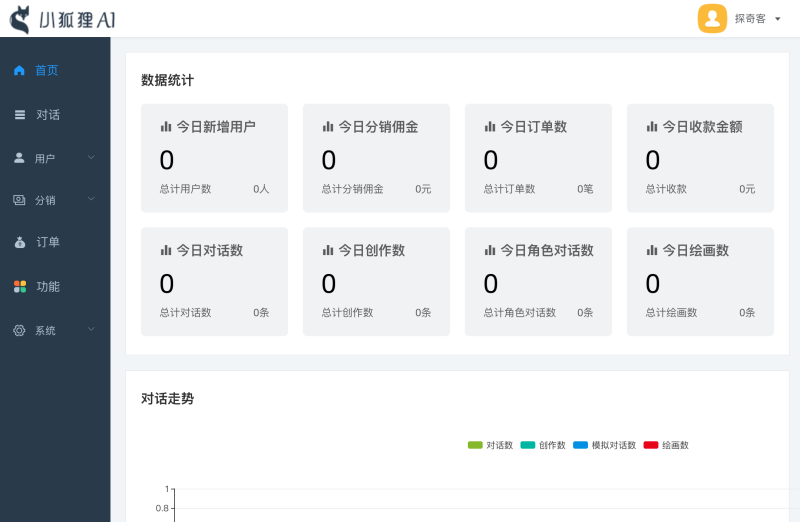Click the orange user avatar icon
Viewport: 800px width, 522px height.
(712, 19)
